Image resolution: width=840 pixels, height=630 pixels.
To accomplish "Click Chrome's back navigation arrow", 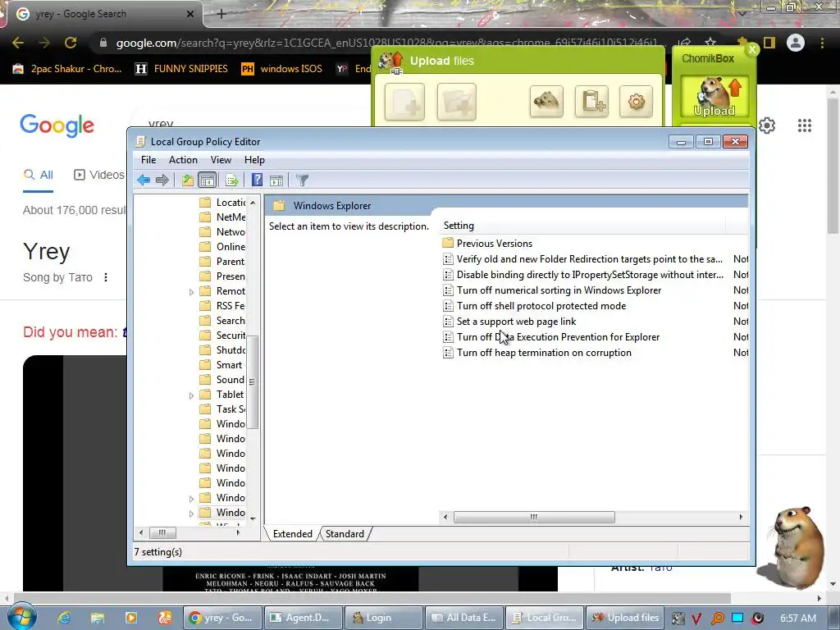I will pyautogui.click(x=18, y=43).
